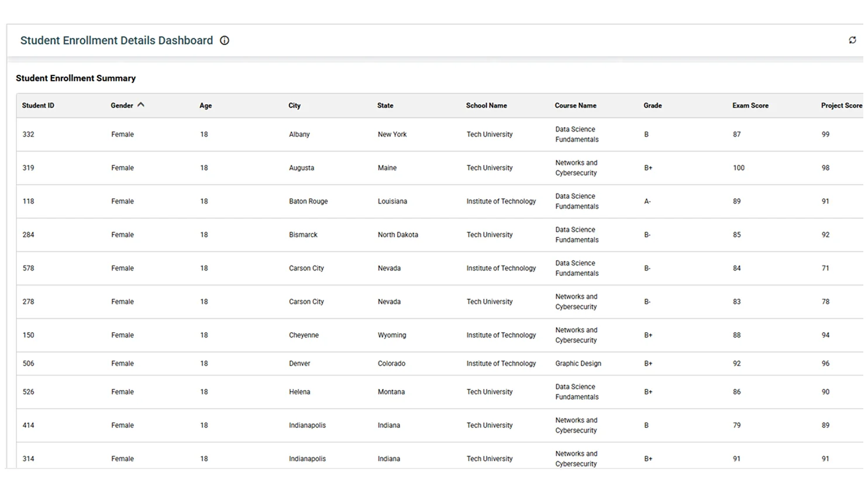The image size is (868, 497).
Task: Sort by the Age column header
Action: 205,106
